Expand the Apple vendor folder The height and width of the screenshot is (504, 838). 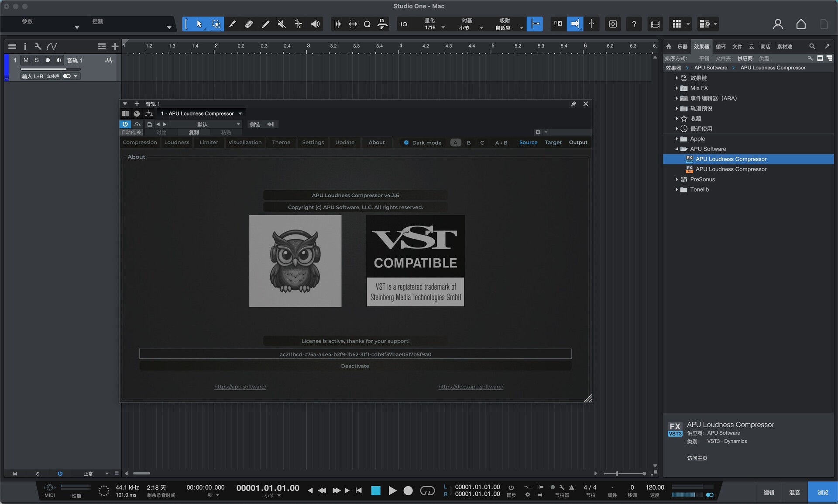(x=677, y=139)
